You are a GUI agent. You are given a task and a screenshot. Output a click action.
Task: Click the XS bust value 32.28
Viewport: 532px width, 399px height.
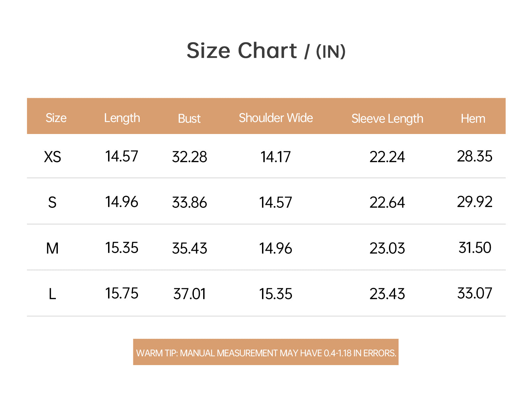pyautogui.click(x=190, y=157)
